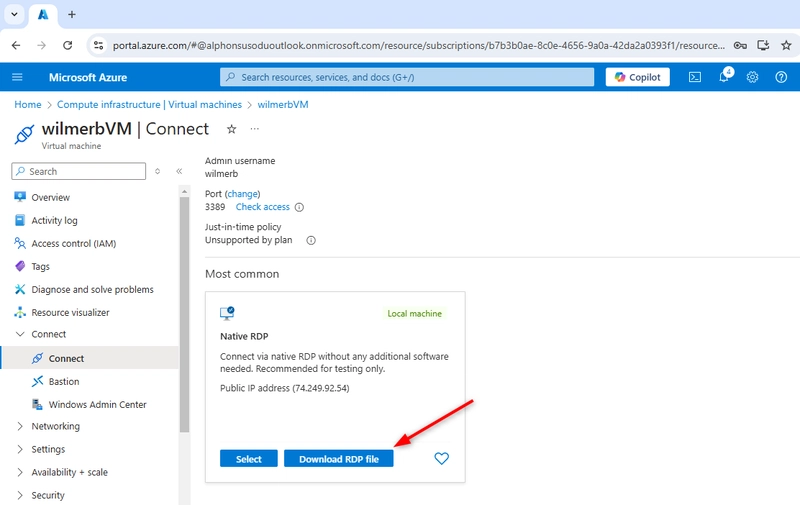Click the Local machine badge
Viewport: 800px width, 505px height.
[414, 313]
